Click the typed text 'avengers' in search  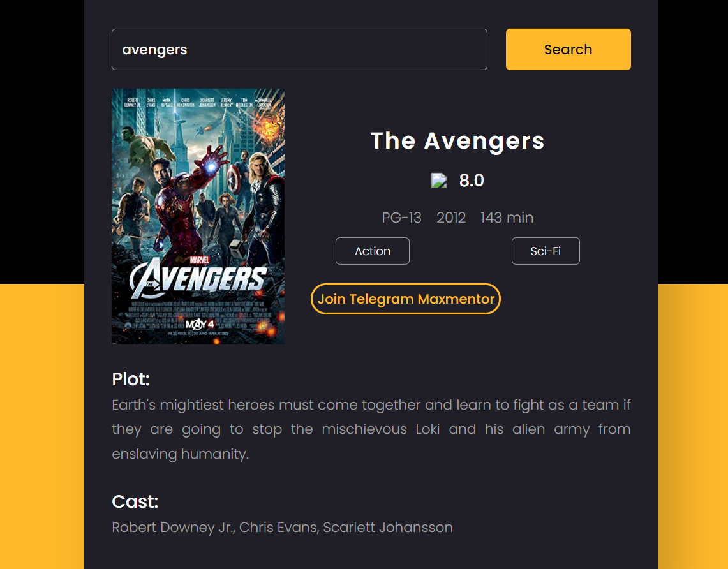[154, 49]
